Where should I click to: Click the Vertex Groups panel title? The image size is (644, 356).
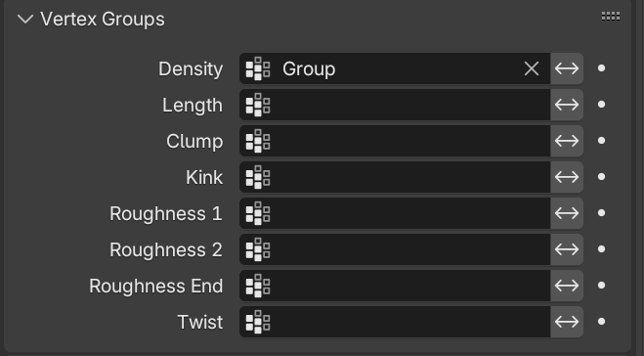(x=103, y=20)
